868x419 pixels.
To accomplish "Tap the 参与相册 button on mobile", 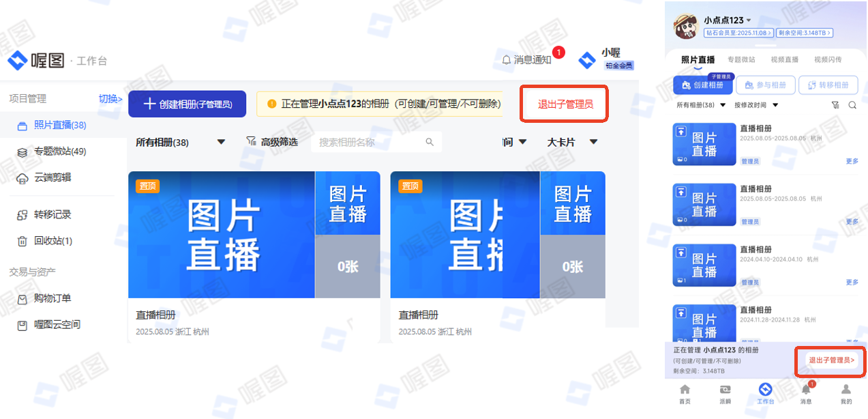I will click(x=765, y=85).
